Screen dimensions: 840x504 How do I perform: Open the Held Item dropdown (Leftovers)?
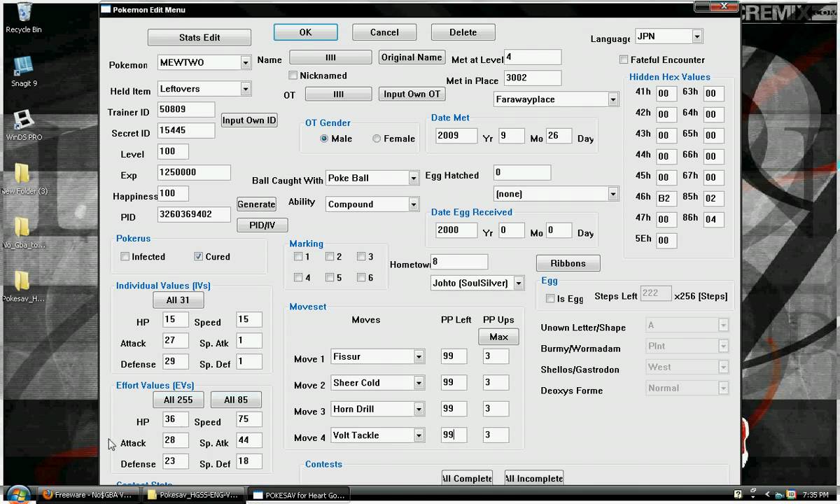point(245,89)
